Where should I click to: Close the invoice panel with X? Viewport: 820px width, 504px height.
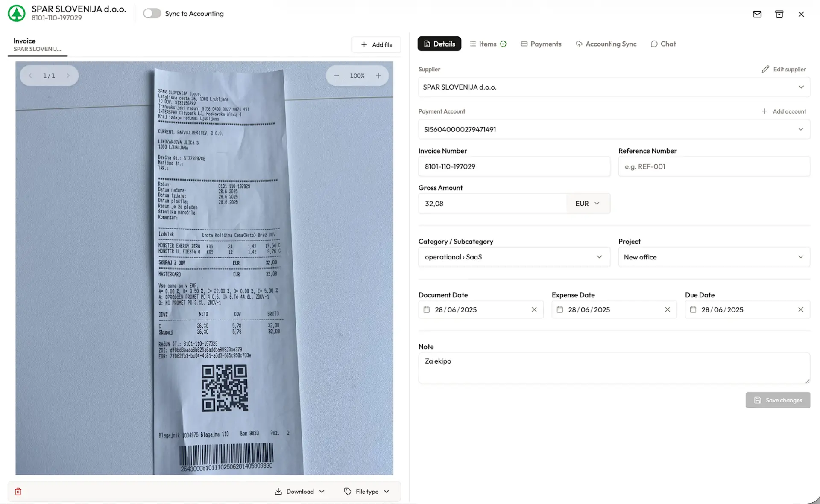801,14
